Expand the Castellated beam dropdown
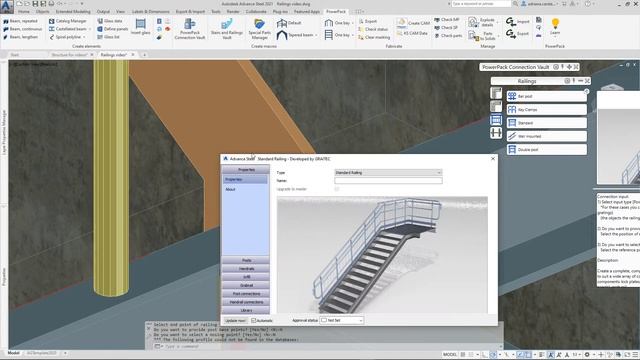 pos(90,29)
